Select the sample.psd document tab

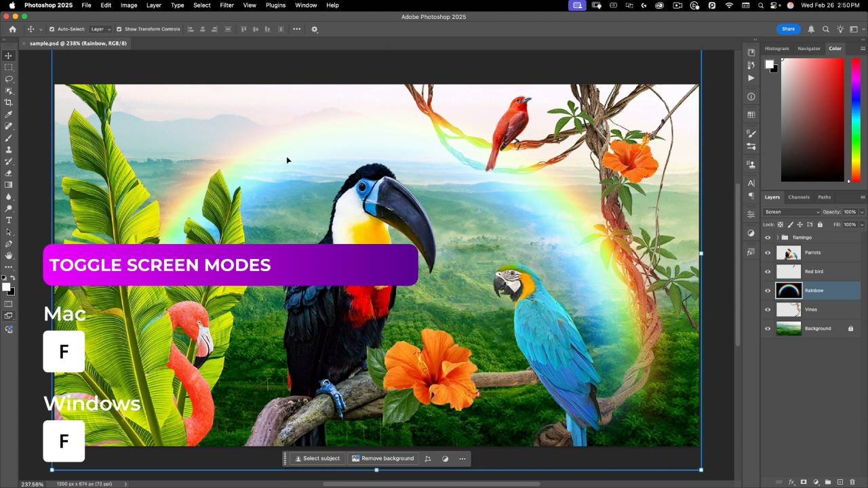click(78, 43)
